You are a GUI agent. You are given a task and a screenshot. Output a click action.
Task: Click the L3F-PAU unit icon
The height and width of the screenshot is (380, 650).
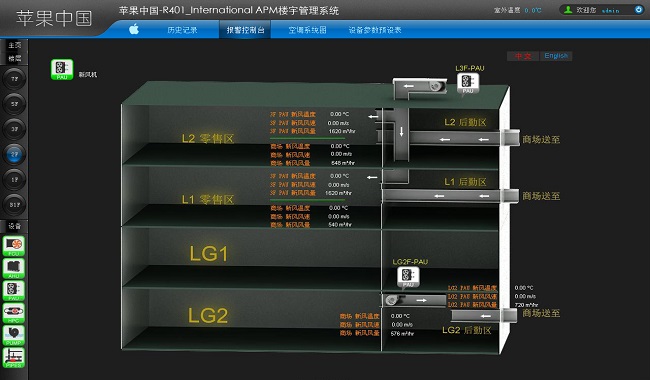click(468, 84)
